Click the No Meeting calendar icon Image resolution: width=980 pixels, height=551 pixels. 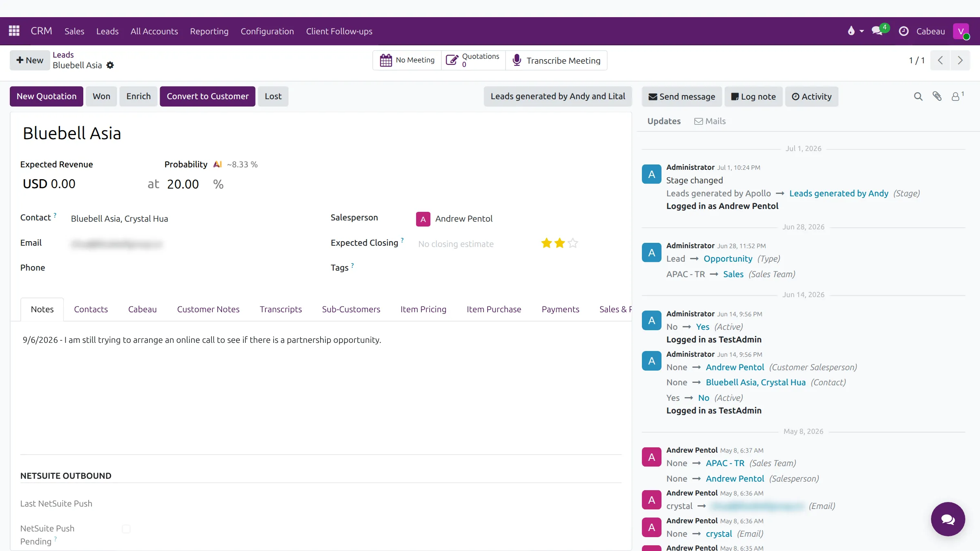click(386, 60)
